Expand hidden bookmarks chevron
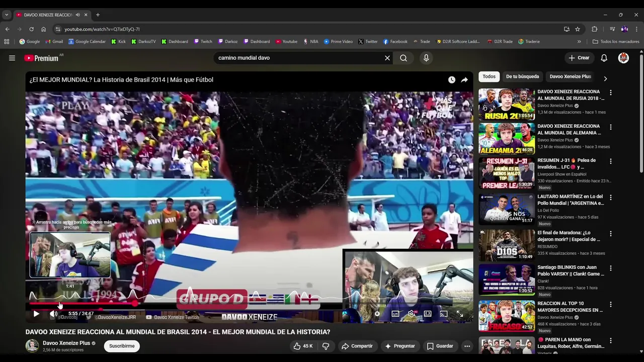The image size is (644, 362). (x=579, y=42)
